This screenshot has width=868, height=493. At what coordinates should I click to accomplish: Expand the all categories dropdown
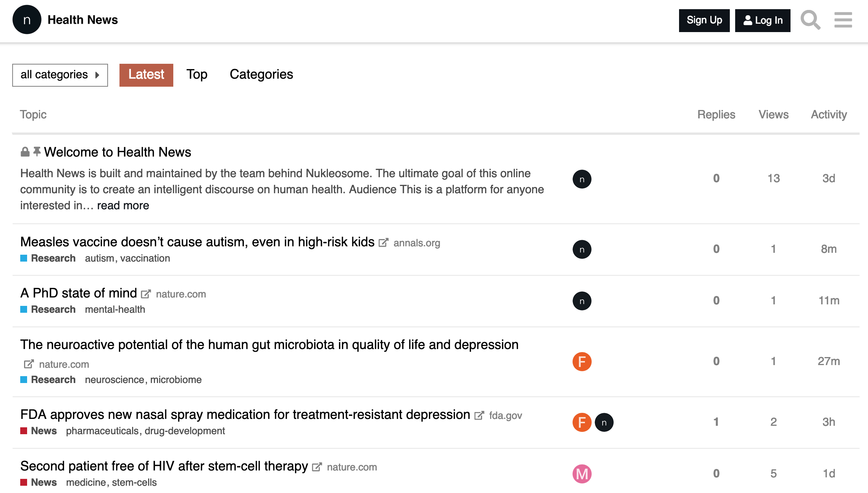coord(60,75)
